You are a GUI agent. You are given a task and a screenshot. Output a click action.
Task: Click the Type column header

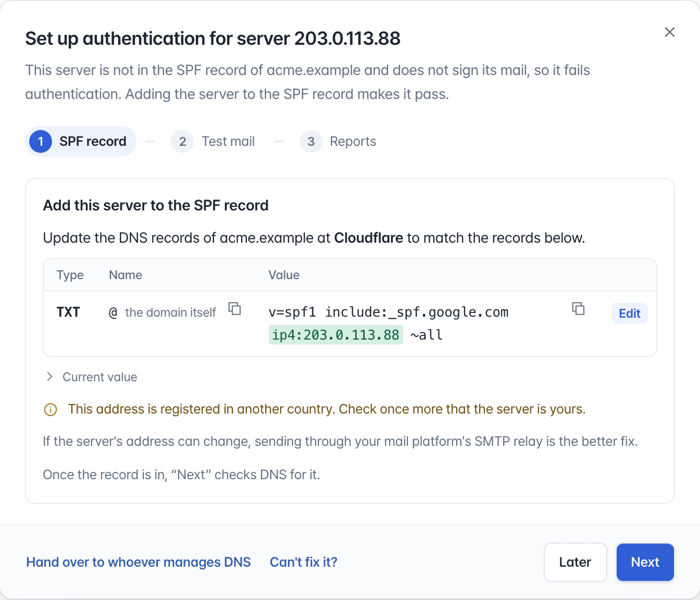[x=70, y=275]
